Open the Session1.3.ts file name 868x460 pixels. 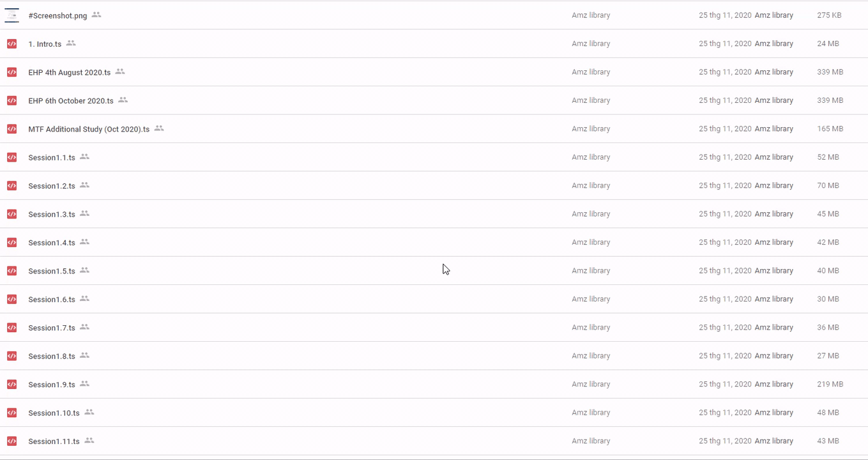[x=52, y=215]
